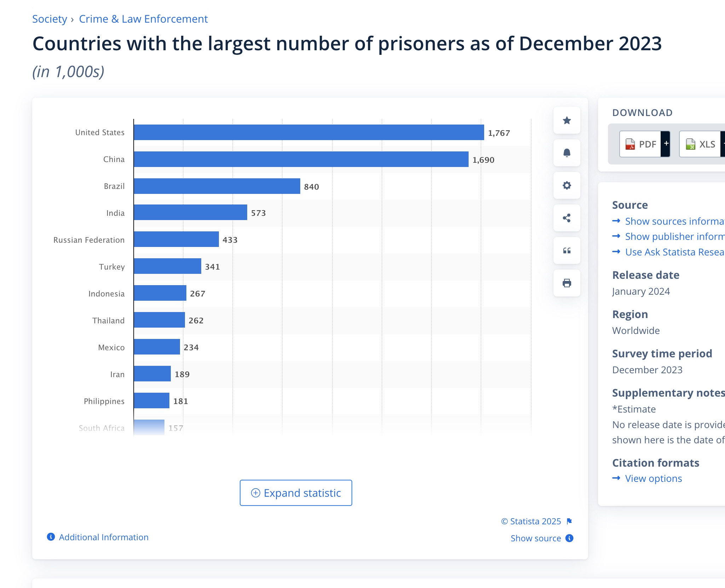Image resolution: width=725 pixels, height=588 pixels.
Task: Click the share statistic icon
Action: pos(567,218)
